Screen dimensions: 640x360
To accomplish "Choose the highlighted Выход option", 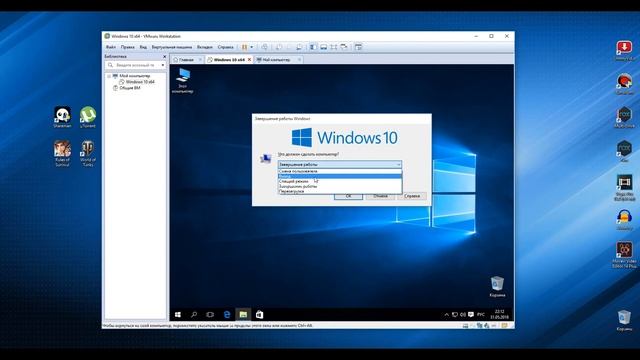I will (340, 176).
